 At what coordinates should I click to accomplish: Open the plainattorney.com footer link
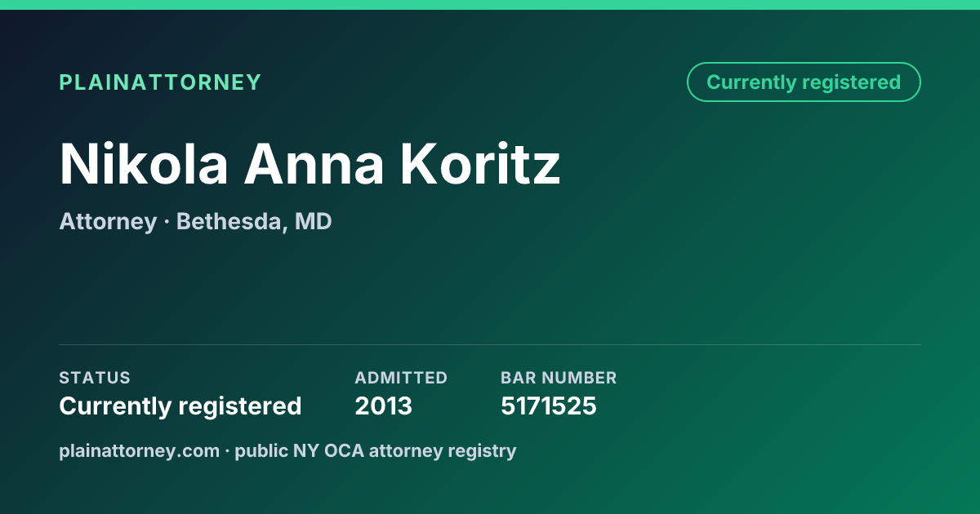pyautogui.click(x=139, y=450)
